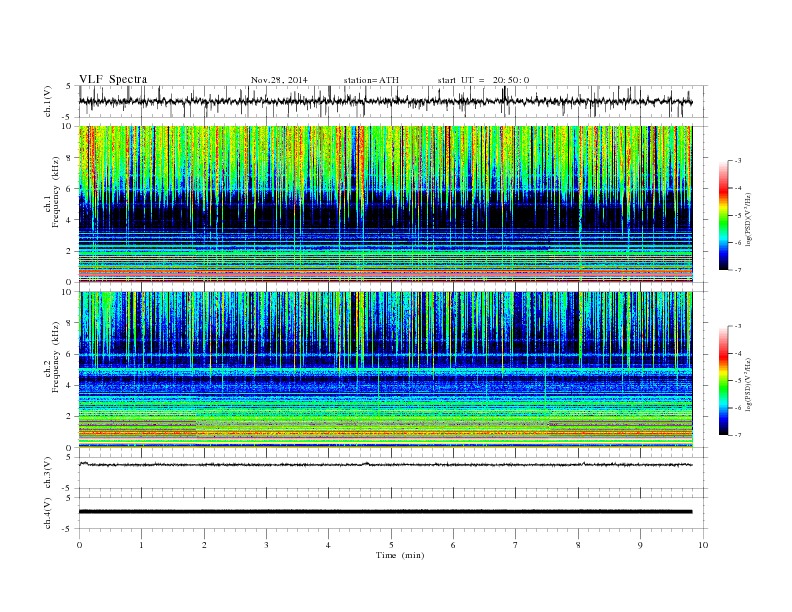Click the ch.1 spectrogram colorbar
The width and height of the screenshot is (792, 612).
[723, 215]
